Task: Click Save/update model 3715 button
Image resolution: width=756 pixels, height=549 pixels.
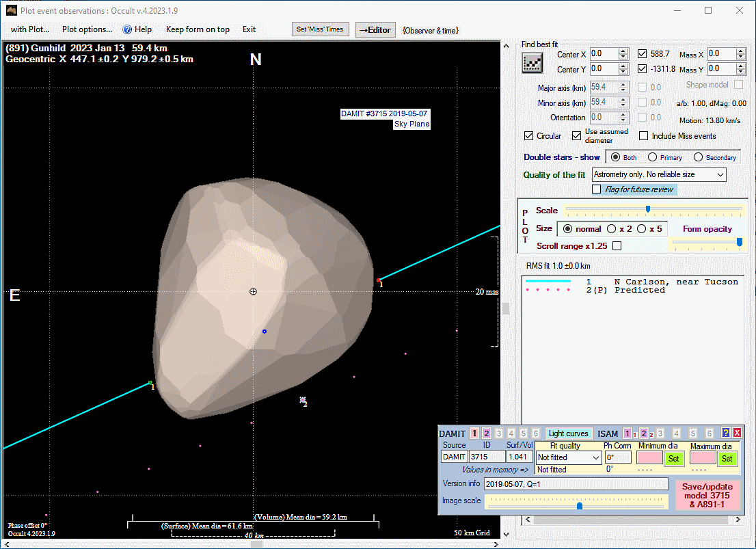Action: (x=707, y=495)
